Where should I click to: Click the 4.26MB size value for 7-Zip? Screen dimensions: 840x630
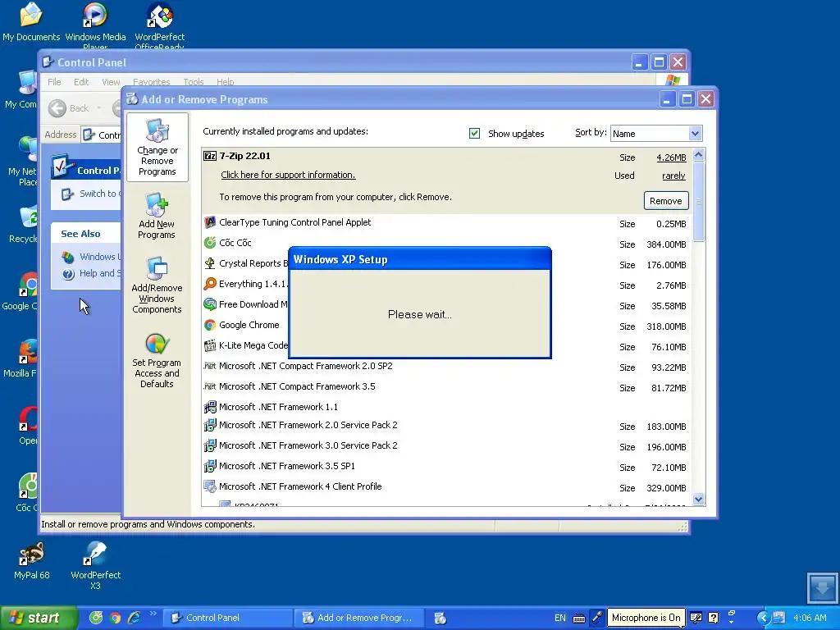tap(671, 157)
